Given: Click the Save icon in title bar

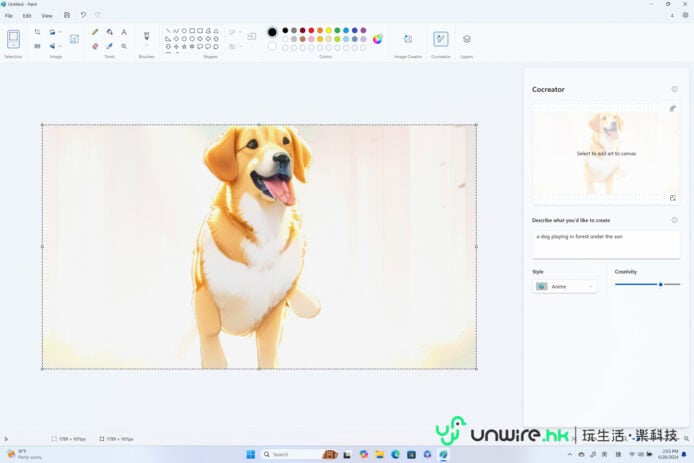Looking at the screenshot, I should (x=67, y=15).
